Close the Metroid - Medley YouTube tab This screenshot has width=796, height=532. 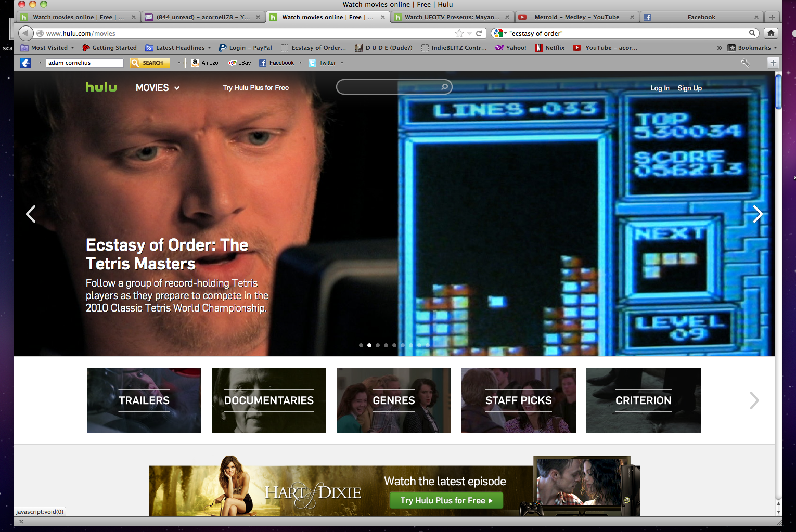632,17
